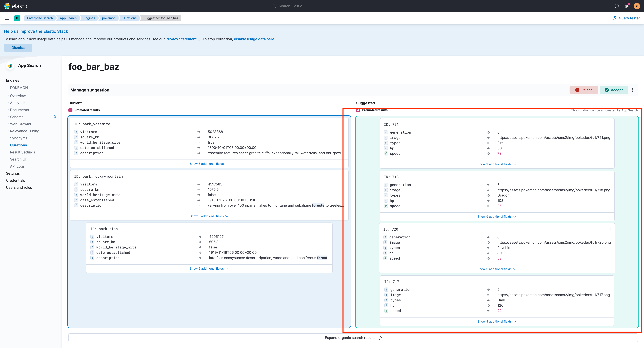
Task: Accept the curation suggestion
Action: pyautogui.click(x=614, y=90)
